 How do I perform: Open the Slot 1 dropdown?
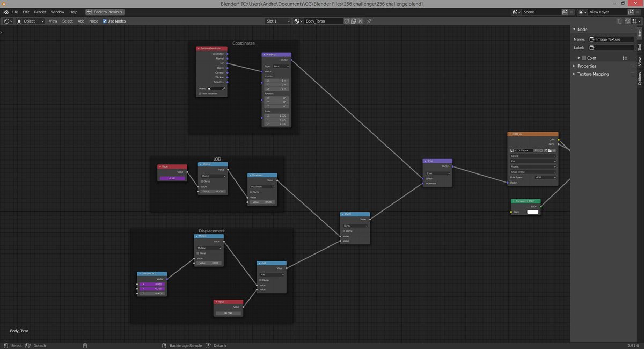(278, 21)
